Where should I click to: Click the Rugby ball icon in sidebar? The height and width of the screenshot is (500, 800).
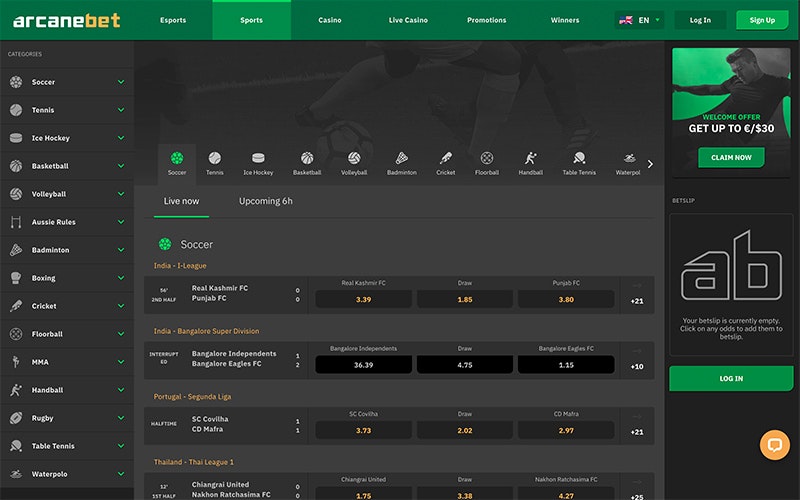click(16, 418)
